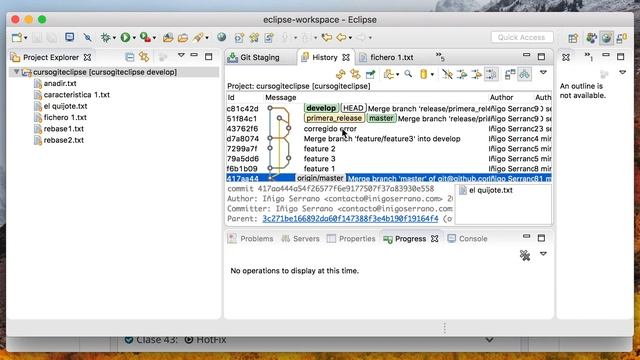
Task: Open New wizard dropdown arrow
Action: [x=26, y=38]
